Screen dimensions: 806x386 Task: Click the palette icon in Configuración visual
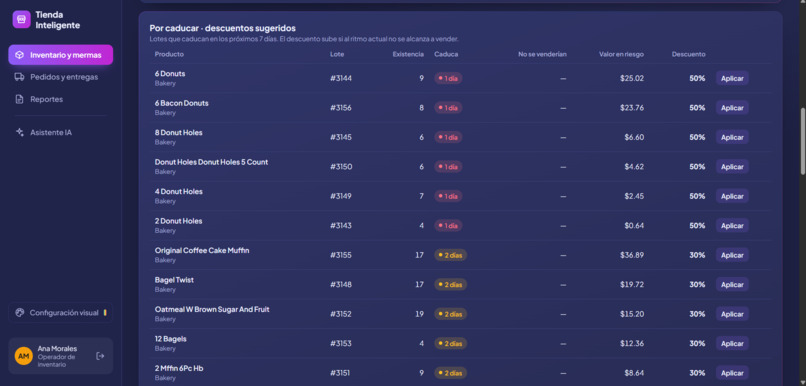pyautogui.click(x=20, y=313)
